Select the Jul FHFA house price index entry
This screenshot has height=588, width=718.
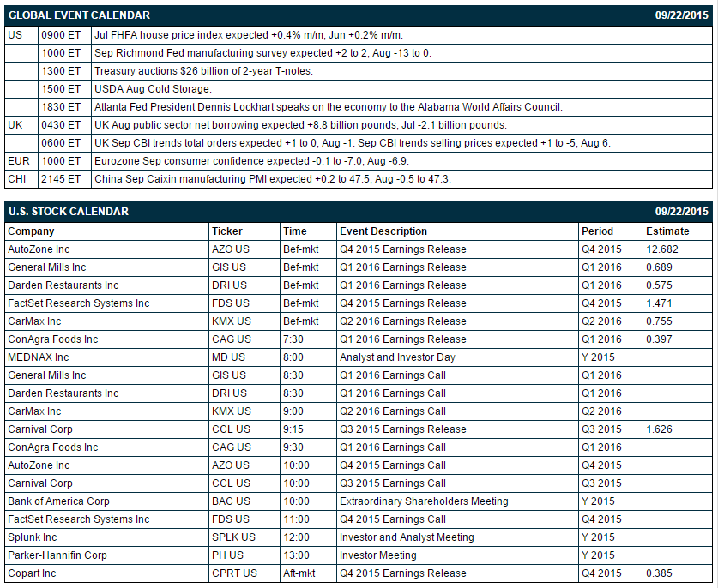[x=249, y=35]
